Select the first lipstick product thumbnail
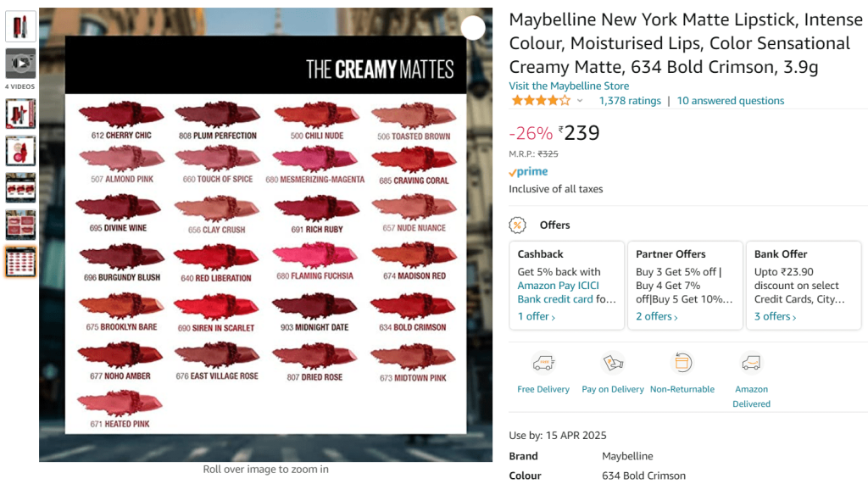868x484 pixels. (20, 26)
